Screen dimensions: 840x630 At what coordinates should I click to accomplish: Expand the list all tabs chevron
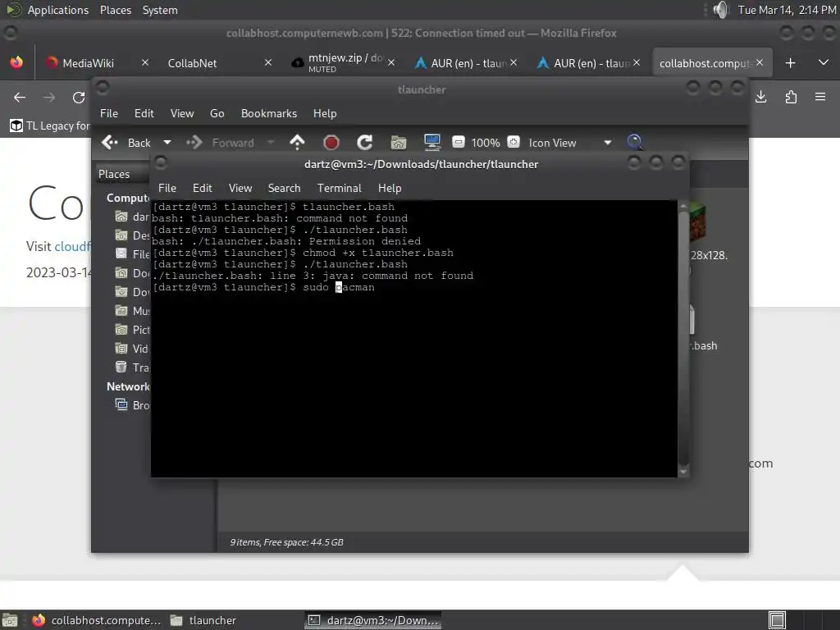tap(824, 62)
